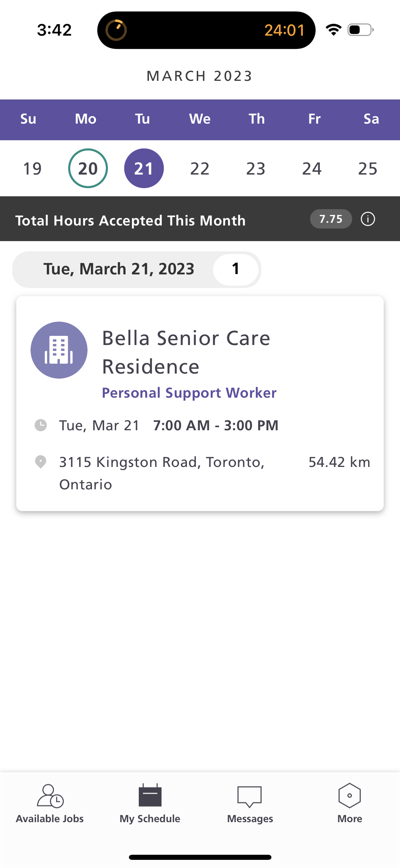Screen dimensions: 400x868
Task: Select Monday the 20th on calendar
Action: pos(88,168)
